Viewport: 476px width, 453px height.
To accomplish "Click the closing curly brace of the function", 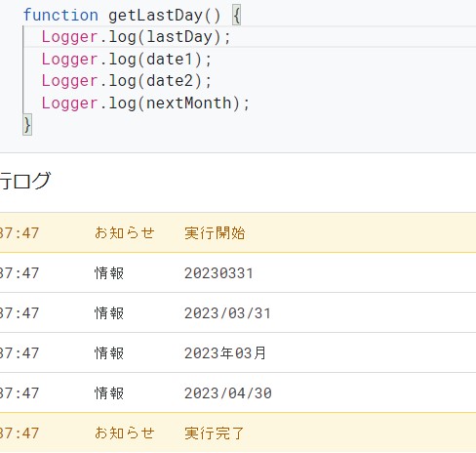I will [x=27, y=125].
